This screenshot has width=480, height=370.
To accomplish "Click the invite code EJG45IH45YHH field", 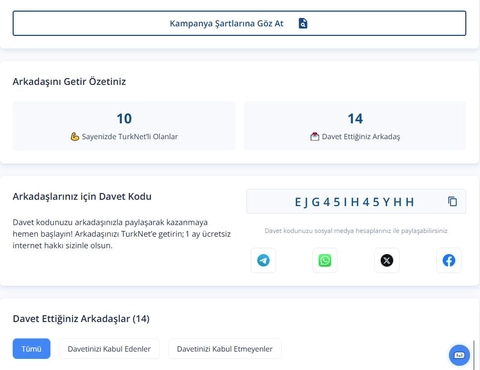I will 356,202.
